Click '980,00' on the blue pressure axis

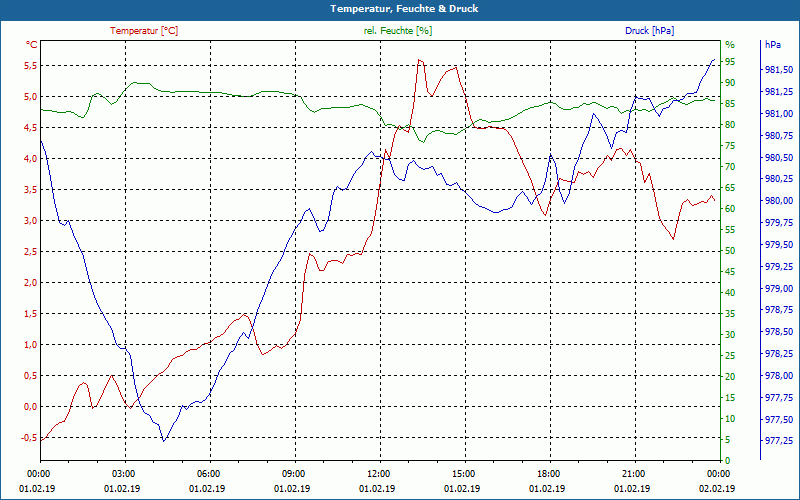779,201
